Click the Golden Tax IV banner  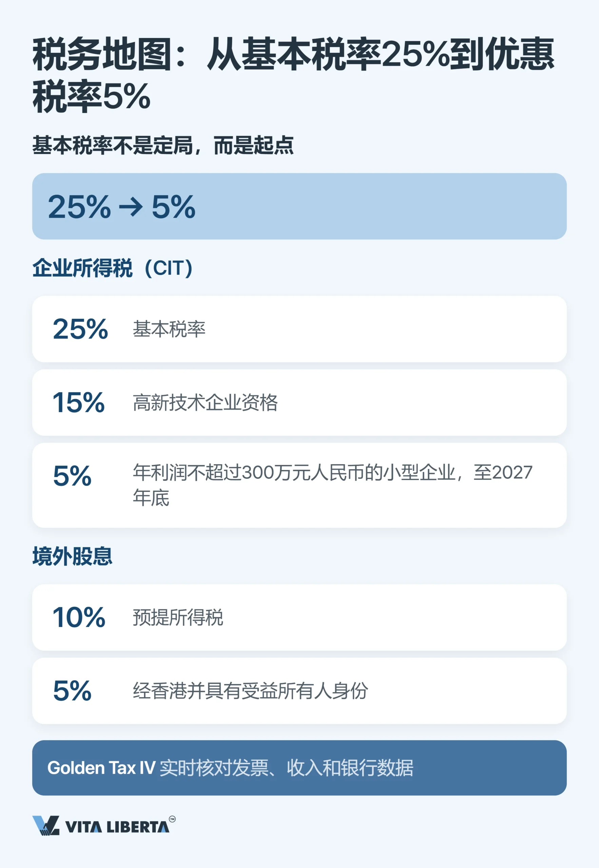tap(299, 768)
